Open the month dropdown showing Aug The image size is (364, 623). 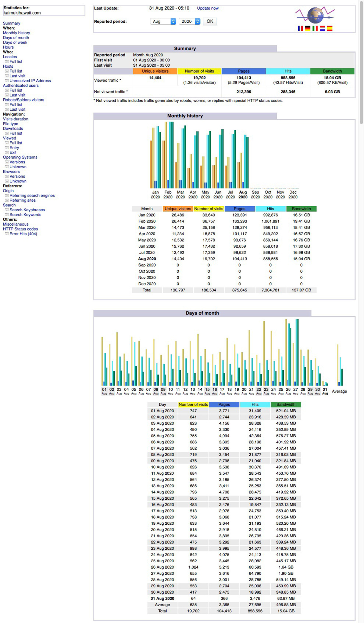coord(163,21)
